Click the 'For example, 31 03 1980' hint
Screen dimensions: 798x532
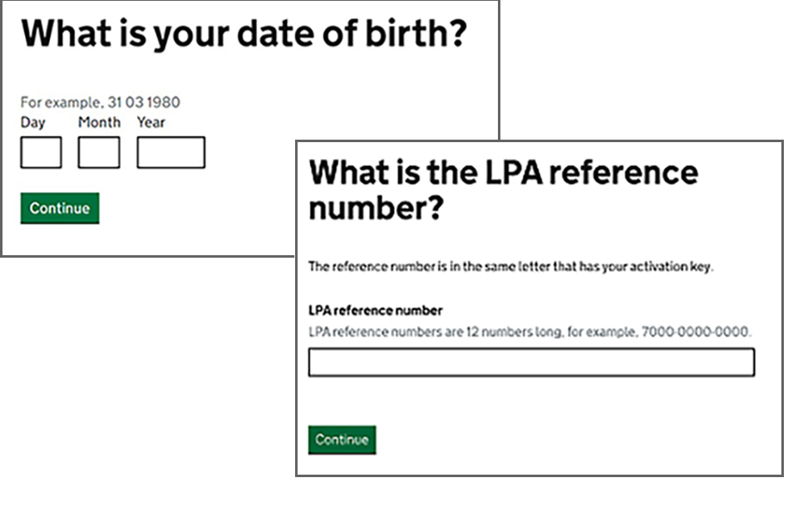[x=100, y=103]
